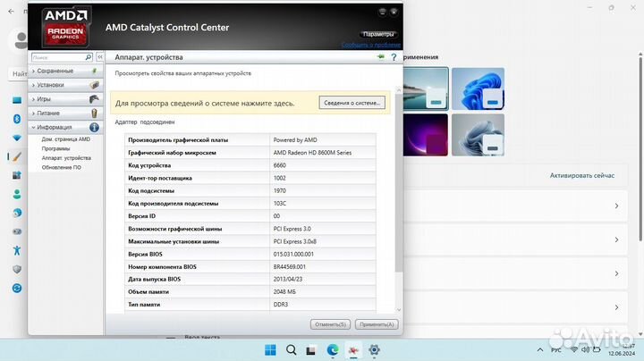Screen dimensions: 644x361
Task: Show hidden tray icons chevron
Action: (x=540, y=350)
